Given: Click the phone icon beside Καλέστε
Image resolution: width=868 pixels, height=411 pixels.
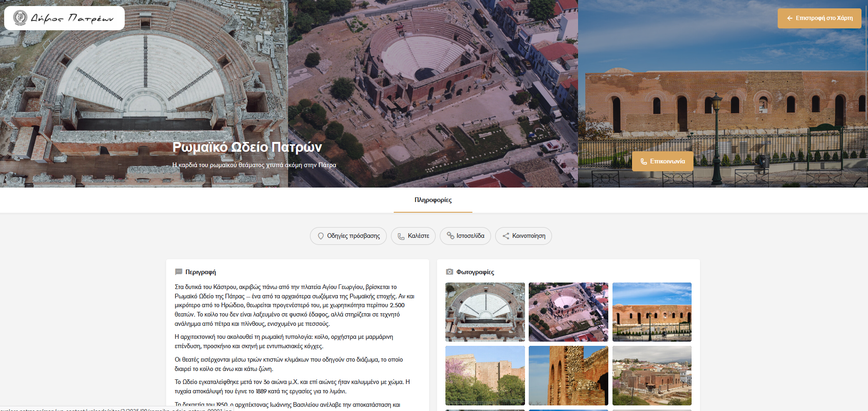Looking at the screenshot, I should point(401,236).
